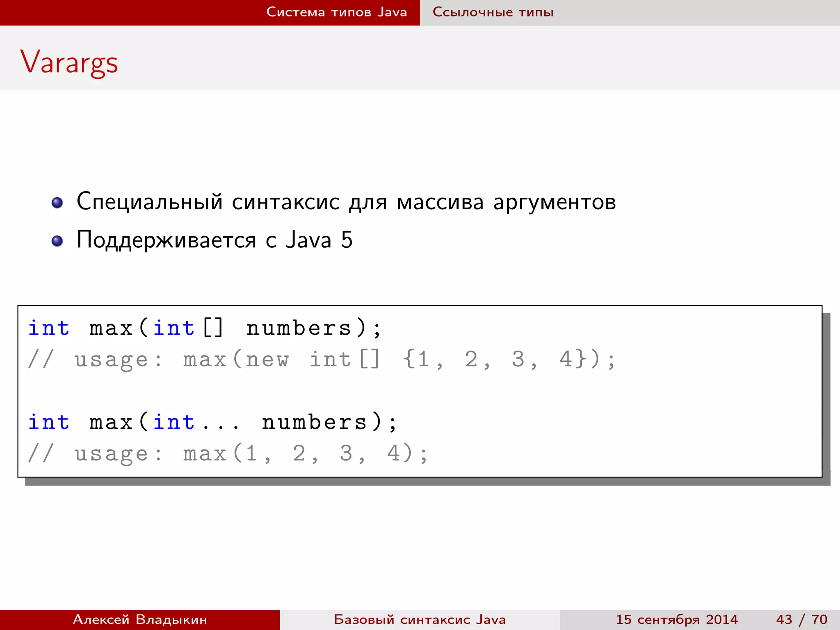Screen dimensions: 840x630
Task: Click code line 'int max(int... numbers);'
Action: pyautogui.click(x=213, y=422)
